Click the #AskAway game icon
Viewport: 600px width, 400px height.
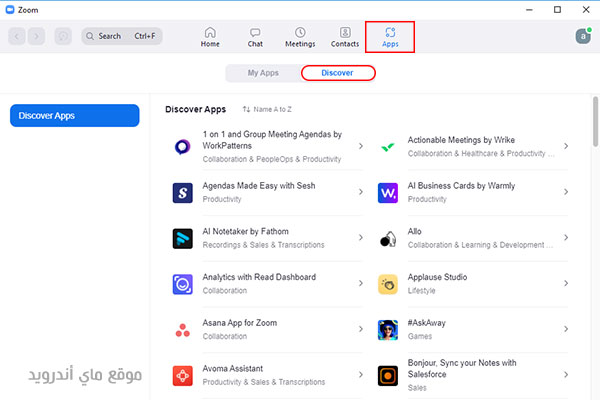click(x=388, y=330)
